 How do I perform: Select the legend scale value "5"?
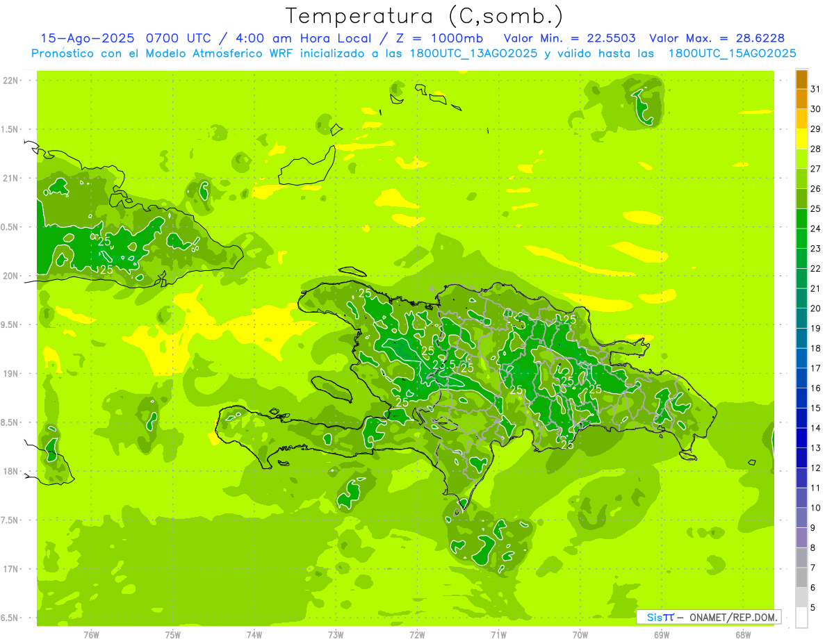813,608
